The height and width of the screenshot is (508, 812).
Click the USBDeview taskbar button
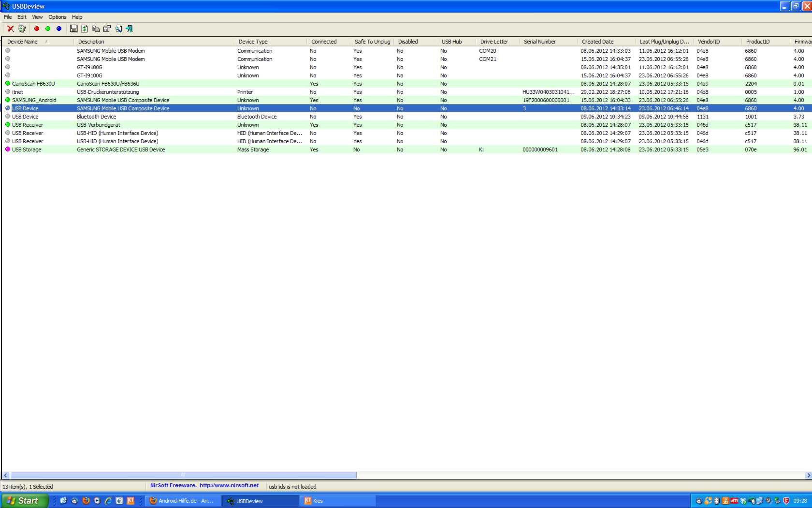tap(261, 501)
